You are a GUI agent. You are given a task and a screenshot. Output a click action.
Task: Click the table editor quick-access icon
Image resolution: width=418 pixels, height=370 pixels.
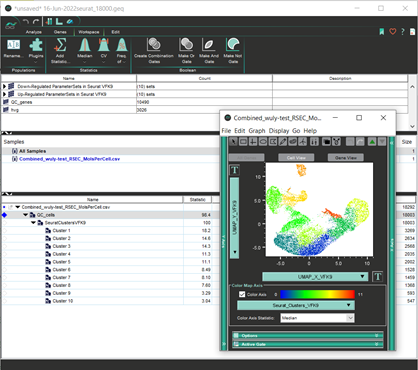[x=49, y=22]
